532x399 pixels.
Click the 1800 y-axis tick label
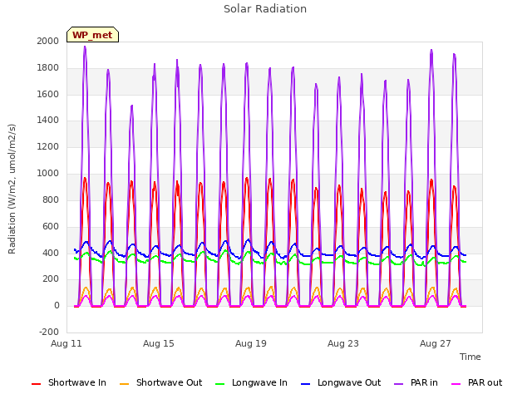click(x=48, y=67)
